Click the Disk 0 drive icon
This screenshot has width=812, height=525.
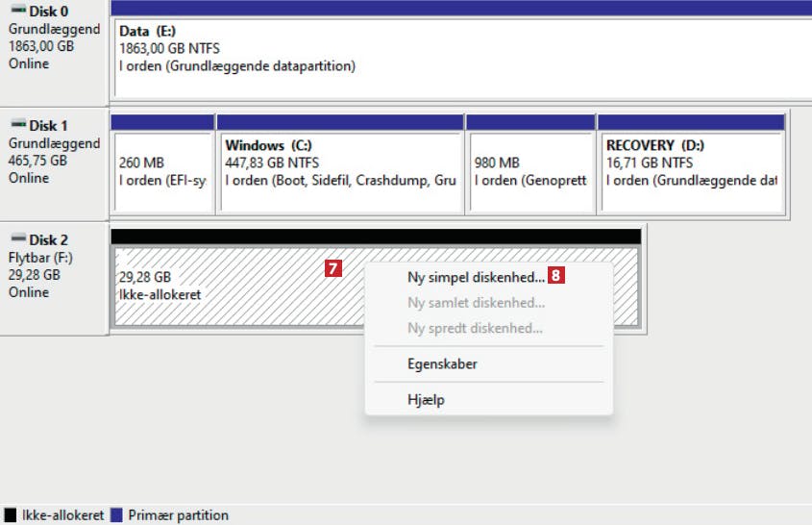pyautogui.click(x=18, y=10)
